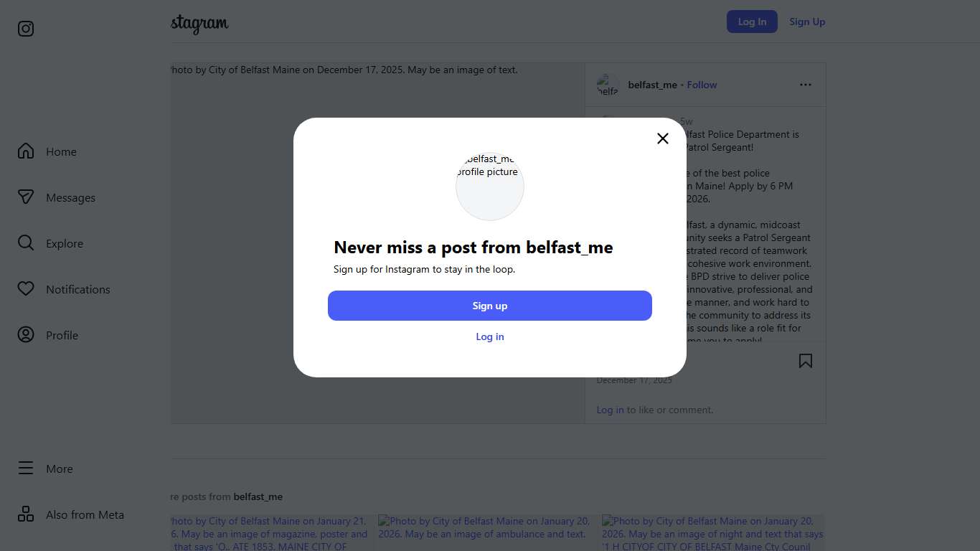Click Sign Up link in header
The height and width of the screenshot is (551, 980).
tap(807, 22)
